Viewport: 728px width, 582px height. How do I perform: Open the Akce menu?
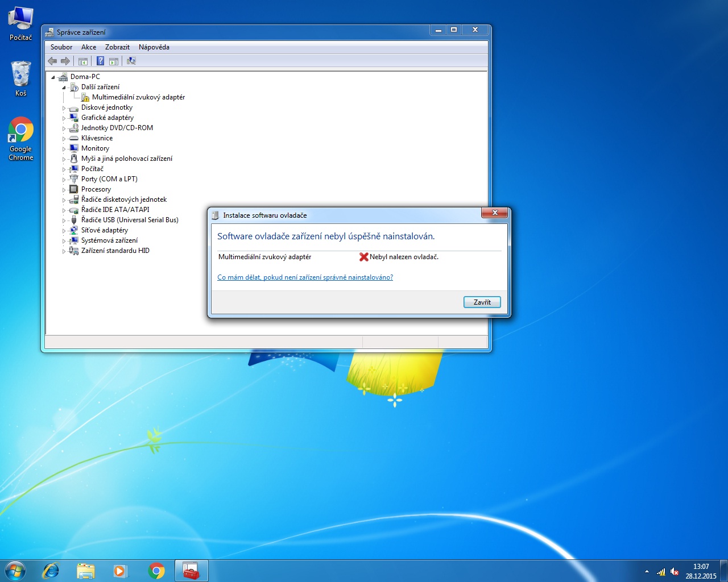(88, 47)
